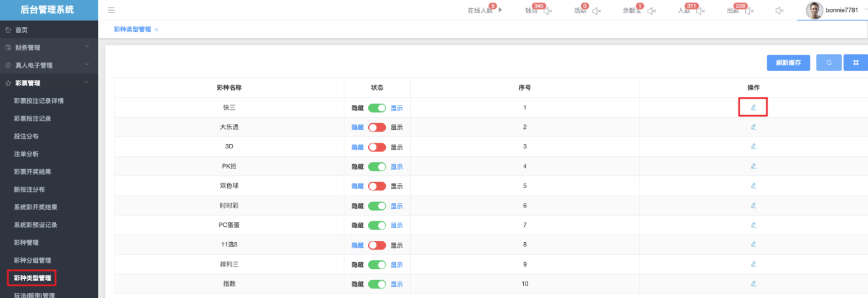Screen dimensions: 868x298
Task: Click the hamburger menu collapse icon
Action: tap(111, 10)
